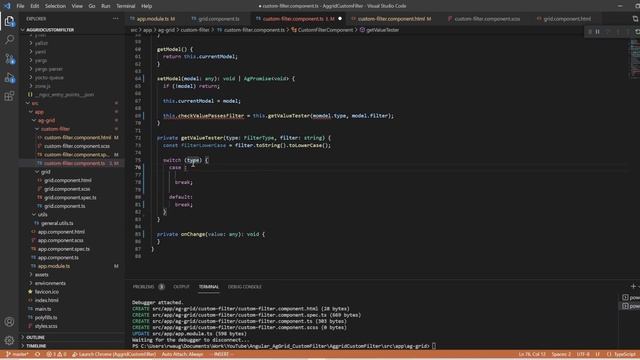
Task: Click the errors and warnings count in the status bar
Action: pos(56,354)
